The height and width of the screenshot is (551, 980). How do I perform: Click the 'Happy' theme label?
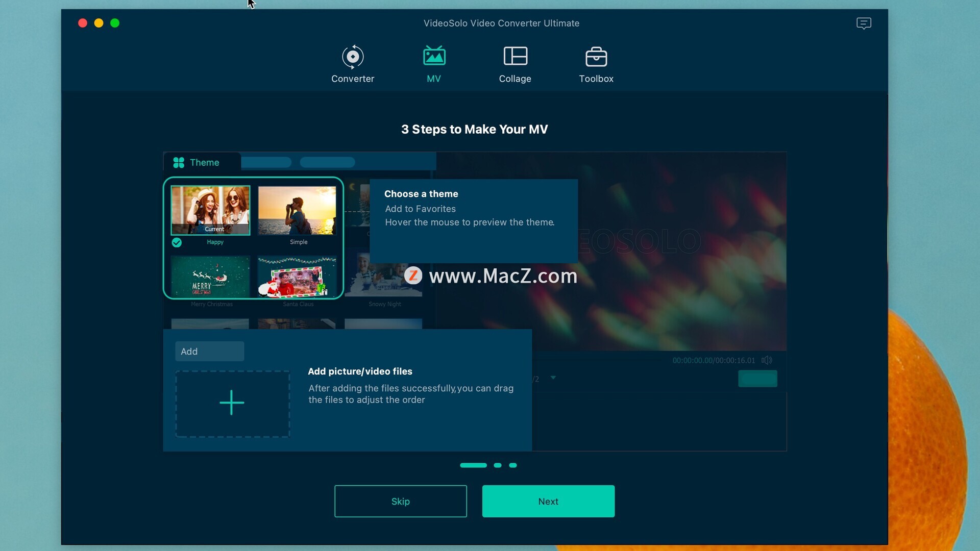[215, 242]
